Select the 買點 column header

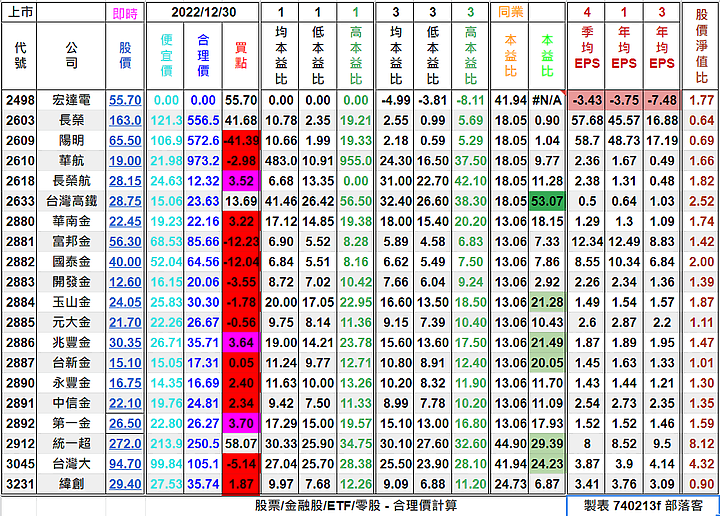click(x=241, y=56)
